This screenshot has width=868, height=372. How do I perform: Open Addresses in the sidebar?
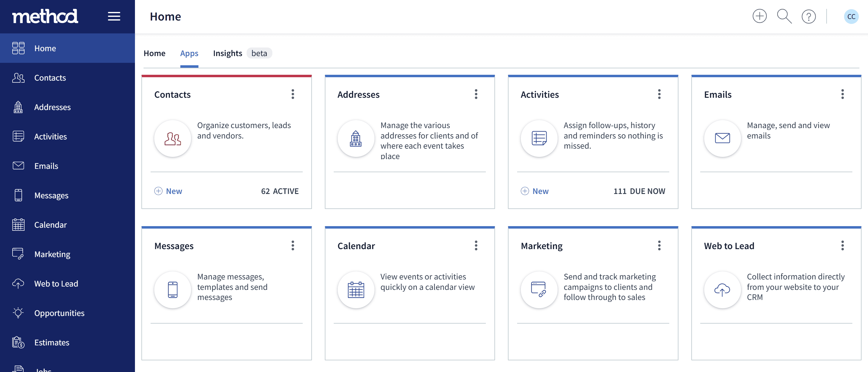click(67, 107)
